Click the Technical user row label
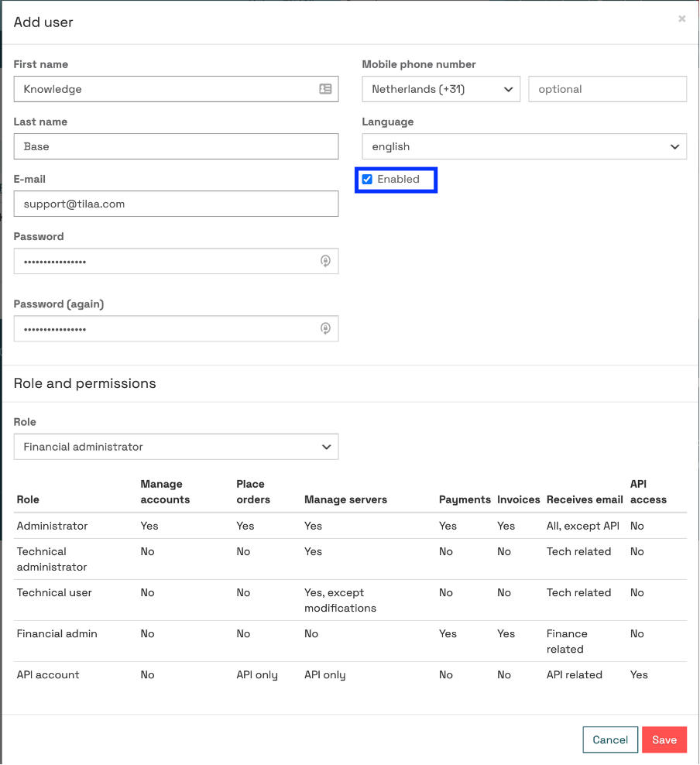Viewport: 700px width, 765px height. pyautogui.click(x=54, y=592)
